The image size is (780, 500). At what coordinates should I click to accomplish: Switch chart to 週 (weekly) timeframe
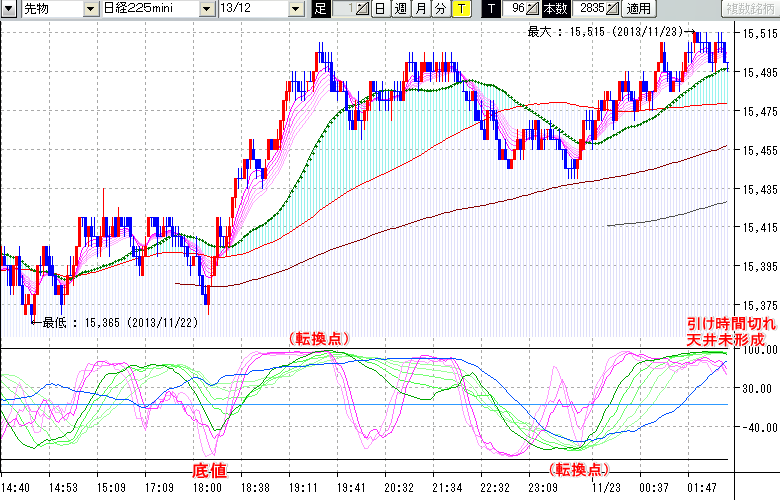(399, 9)
